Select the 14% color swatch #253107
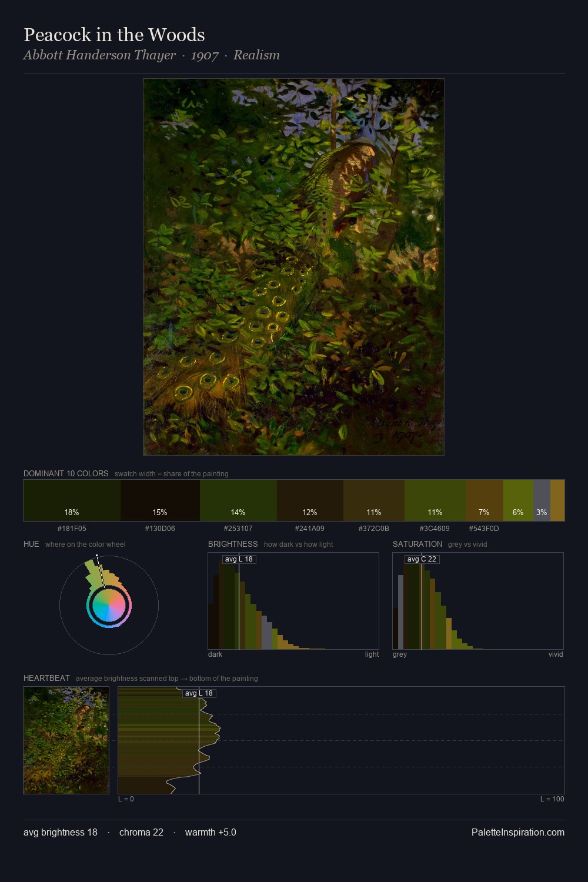Viewport: 588px width, 882px height. pos(238,500)
